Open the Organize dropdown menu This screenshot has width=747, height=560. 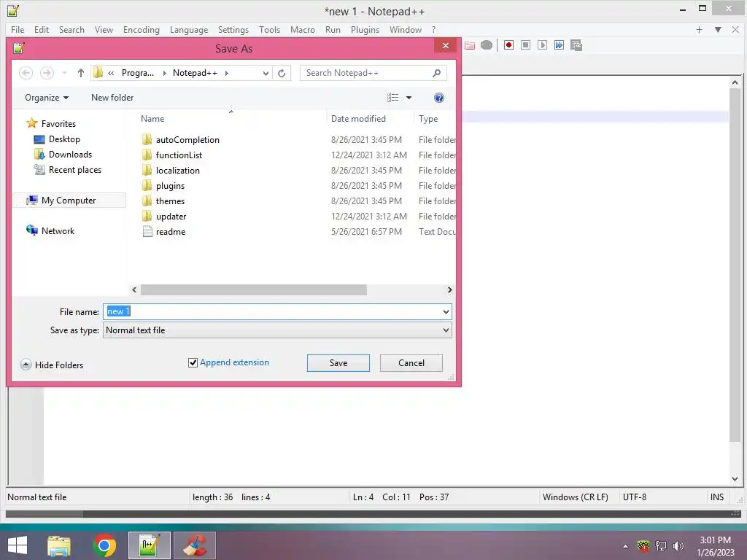coord(47,98)
